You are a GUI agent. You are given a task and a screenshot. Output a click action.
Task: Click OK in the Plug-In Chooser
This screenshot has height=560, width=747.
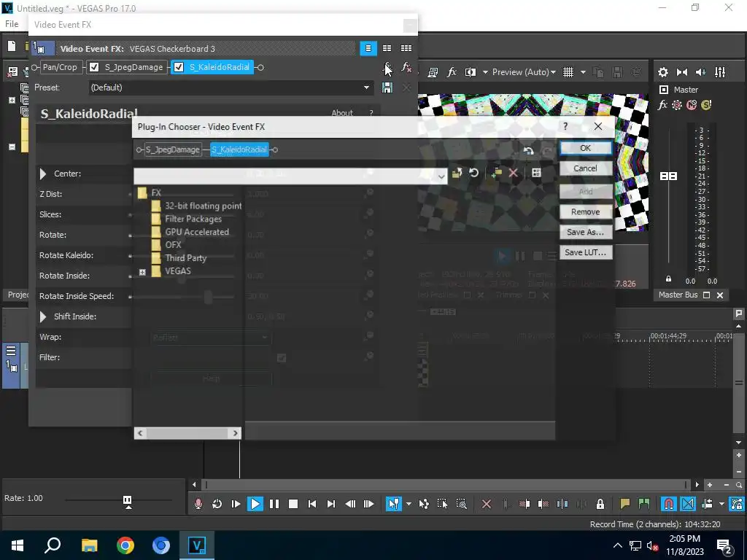pyautogui.click(x=586, y=148)
